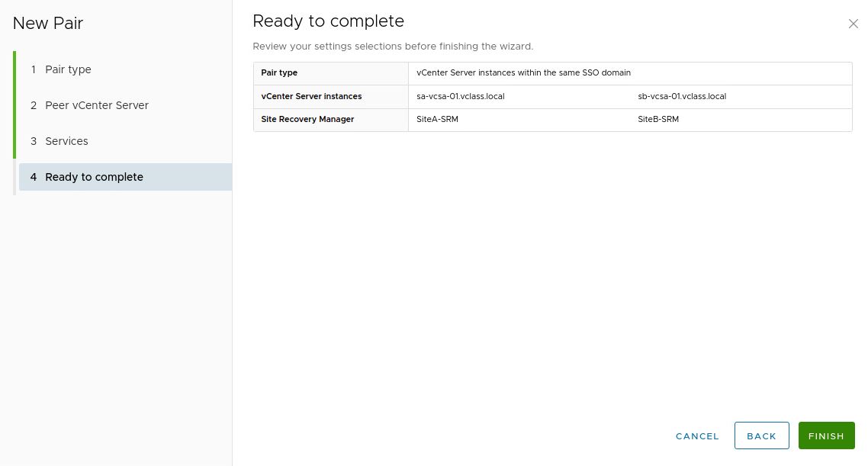
Task: Click the vCenter Server instances row label
Action: pyautogui.click(x=311, y=96)
